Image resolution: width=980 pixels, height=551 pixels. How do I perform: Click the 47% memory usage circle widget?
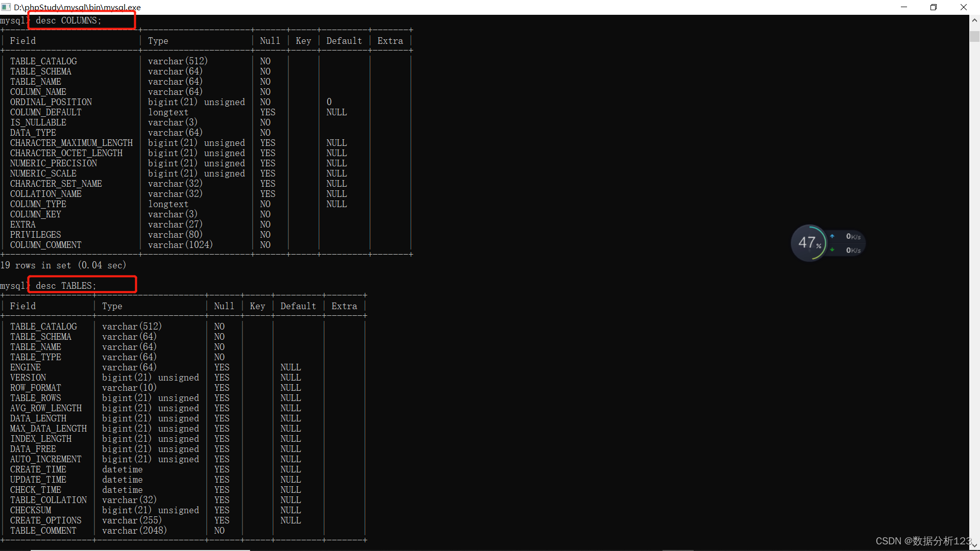(808, 243)
